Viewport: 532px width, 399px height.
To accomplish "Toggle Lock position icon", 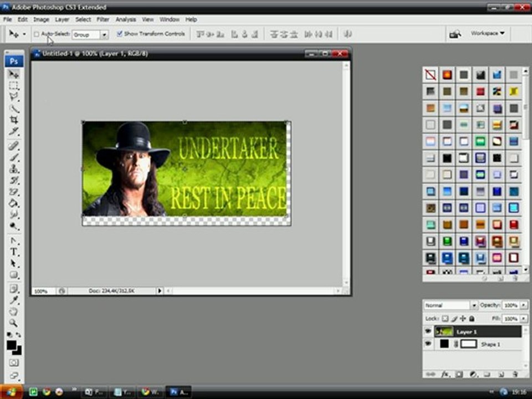I will pyautogui.click(x=463, y=319).
